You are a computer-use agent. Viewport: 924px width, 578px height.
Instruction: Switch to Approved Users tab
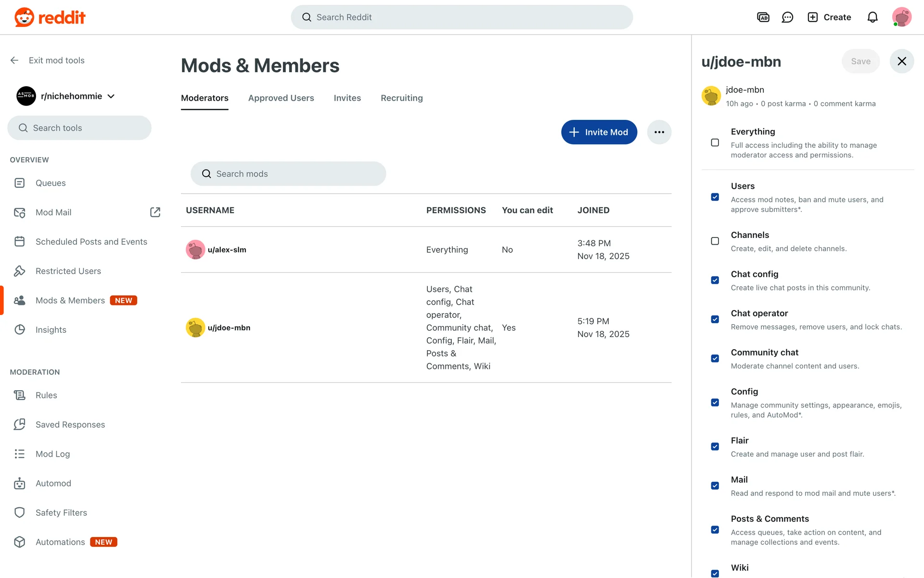[x=281, y=98]
